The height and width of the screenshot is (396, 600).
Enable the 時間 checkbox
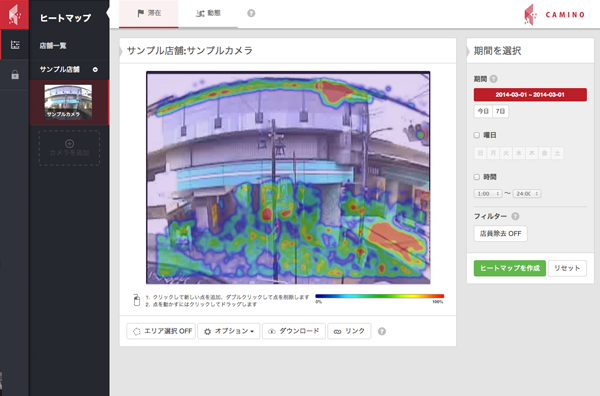(x=477, y=177)
